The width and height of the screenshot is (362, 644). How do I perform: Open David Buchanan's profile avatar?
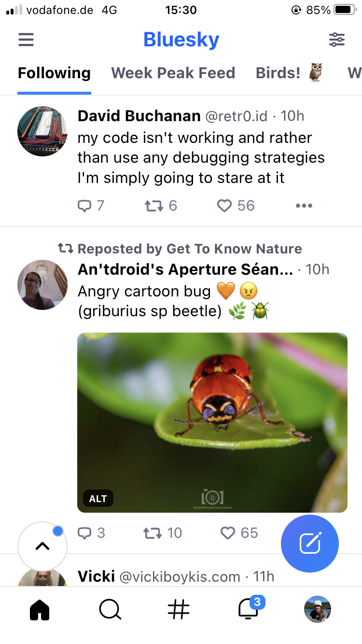point(42,131)
